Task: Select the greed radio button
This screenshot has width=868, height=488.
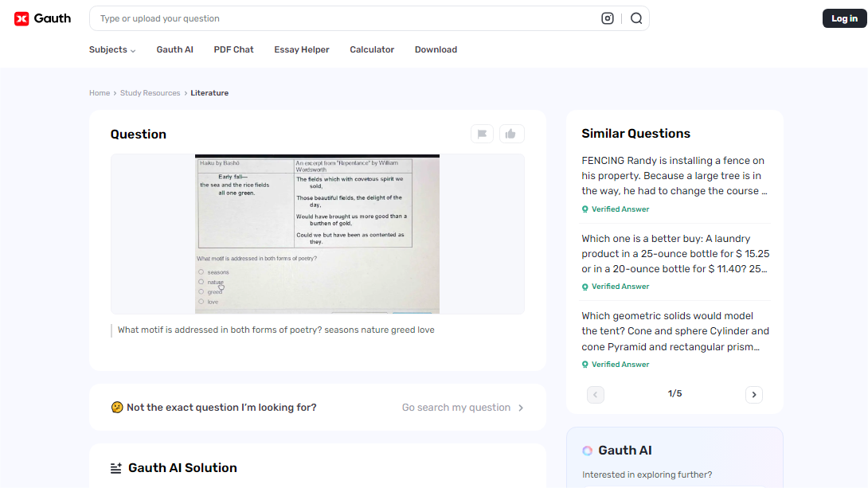Action: click(x=201, y=291)
